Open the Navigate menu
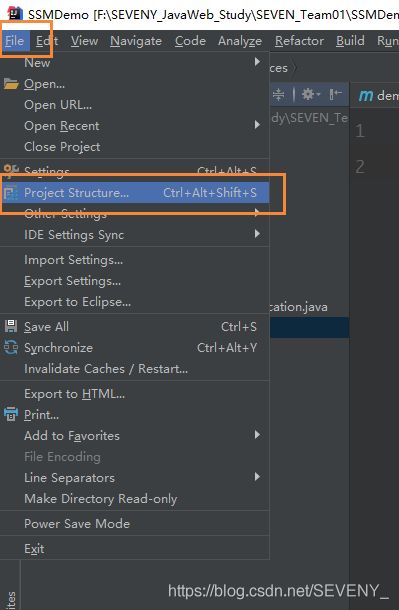399x610 pixels. pos(136,41)
